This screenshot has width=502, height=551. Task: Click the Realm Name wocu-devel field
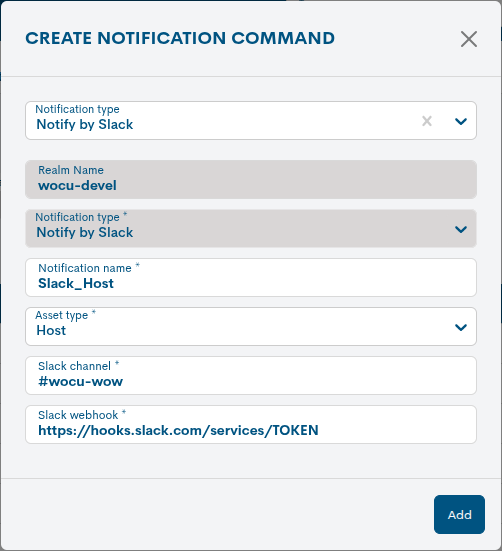(x=251, y=180)
